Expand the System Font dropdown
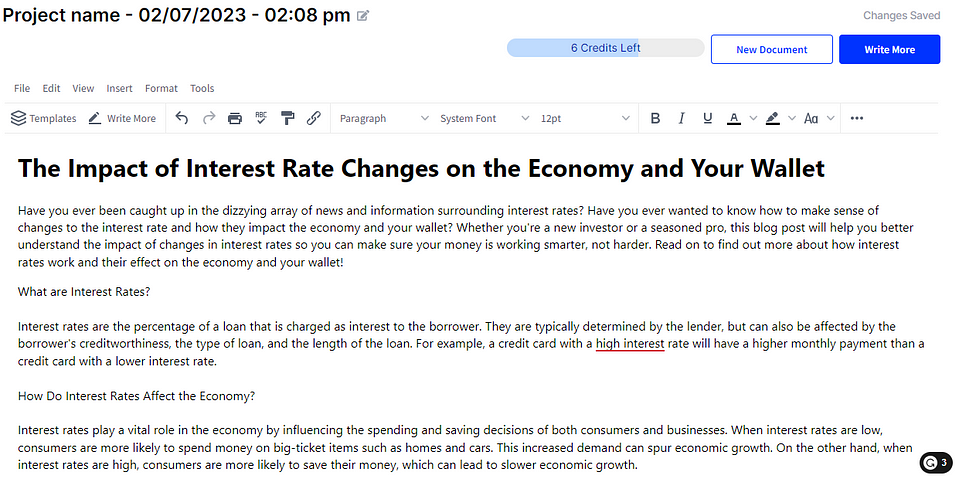This screenshot has width=959, height=485. click(x=484, y=118)
